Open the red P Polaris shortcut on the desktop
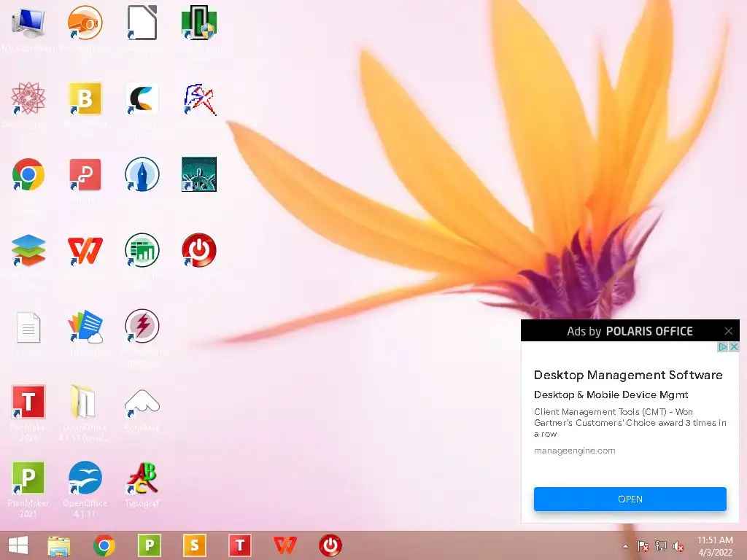This screenshot has width=747, height=560. coord(85,174)
